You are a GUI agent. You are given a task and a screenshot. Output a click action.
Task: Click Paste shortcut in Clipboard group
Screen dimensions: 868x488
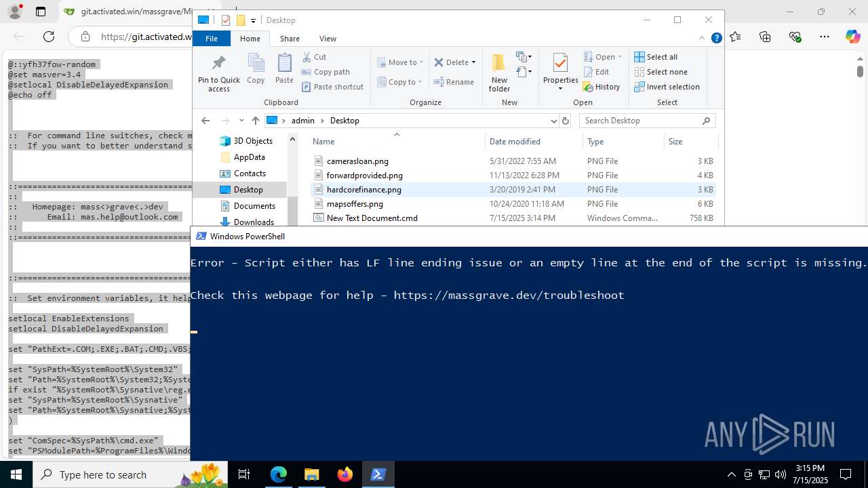(x=332, y=87)
